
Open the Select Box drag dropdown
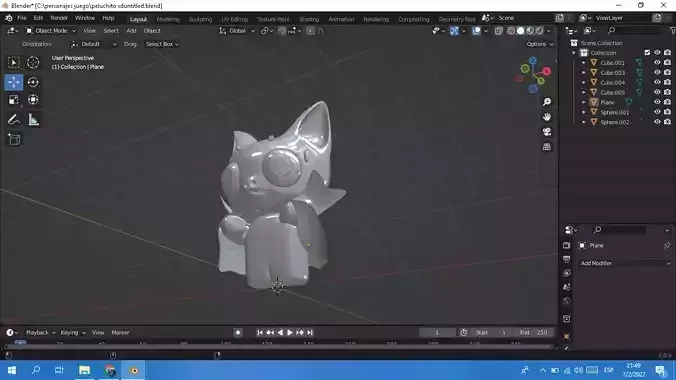pyautogui.click(x=162, y=44)
